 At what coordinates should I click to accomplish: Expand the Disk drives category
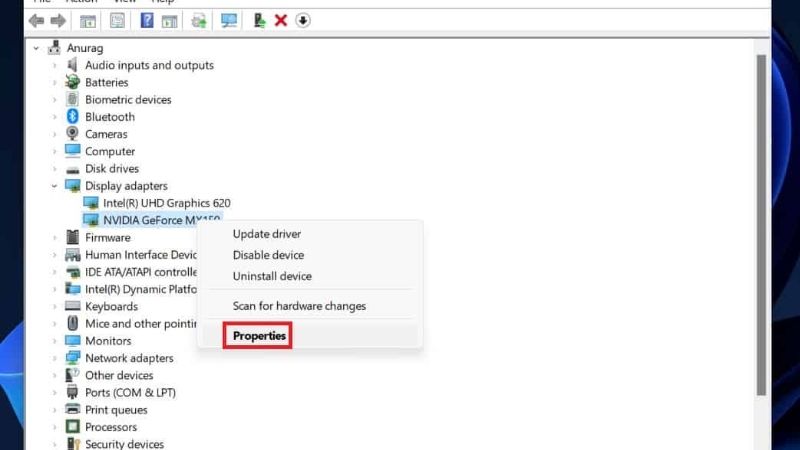click(55, 169)
